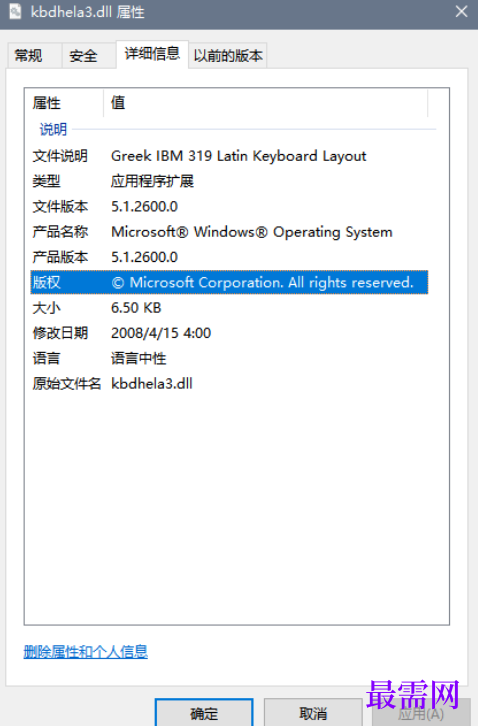
Task: Select the 类型 property row
Action: tap(229, 181)
